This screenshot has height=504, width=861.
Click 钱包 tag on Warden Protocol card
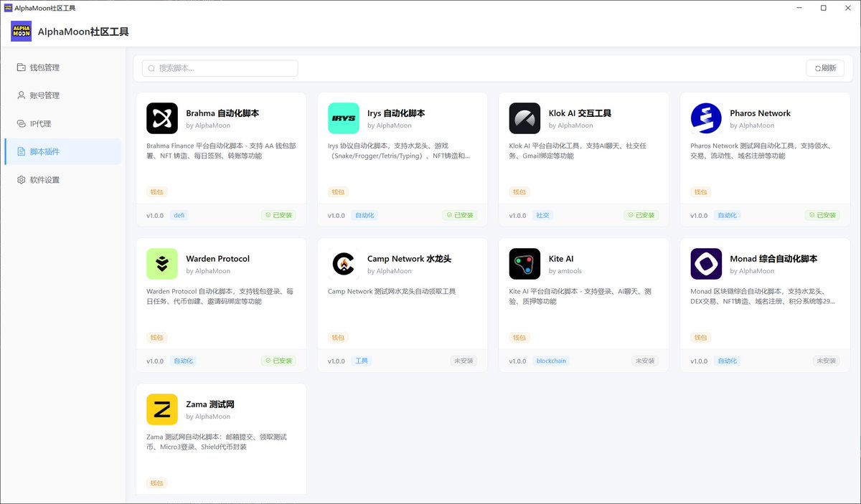(157, 338)
